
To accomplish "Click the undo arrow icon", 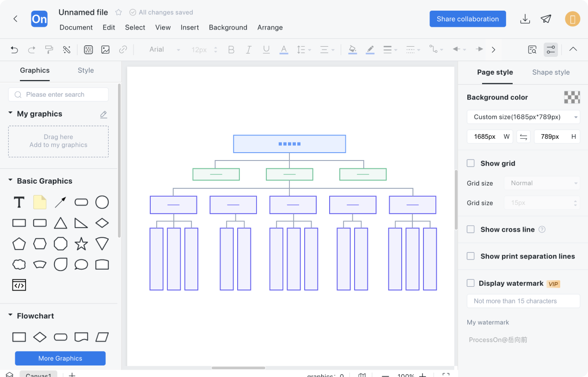I will [14, 49].
